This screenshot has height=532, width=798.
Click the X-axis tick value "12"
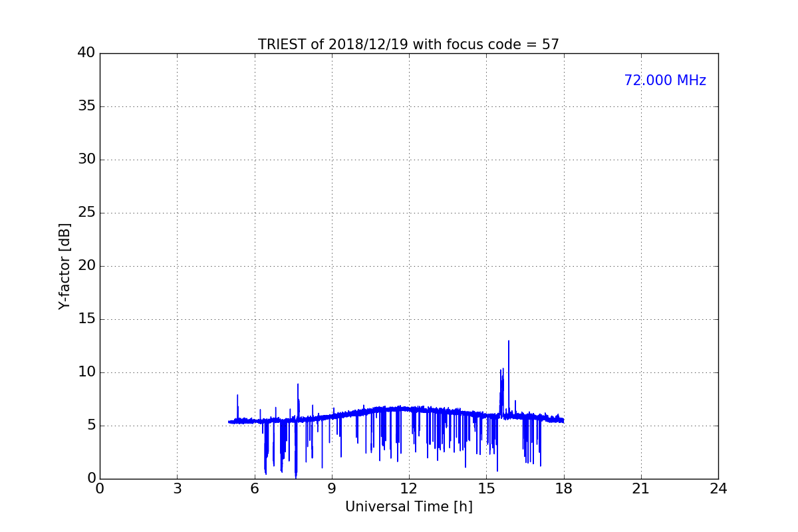[x=409, y=489]
